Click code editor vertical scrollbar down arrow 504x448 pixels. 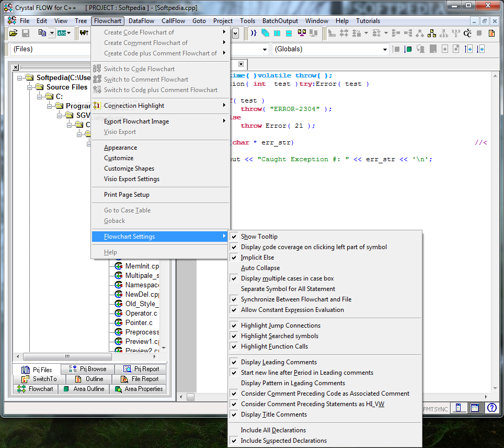pos(495,388)
